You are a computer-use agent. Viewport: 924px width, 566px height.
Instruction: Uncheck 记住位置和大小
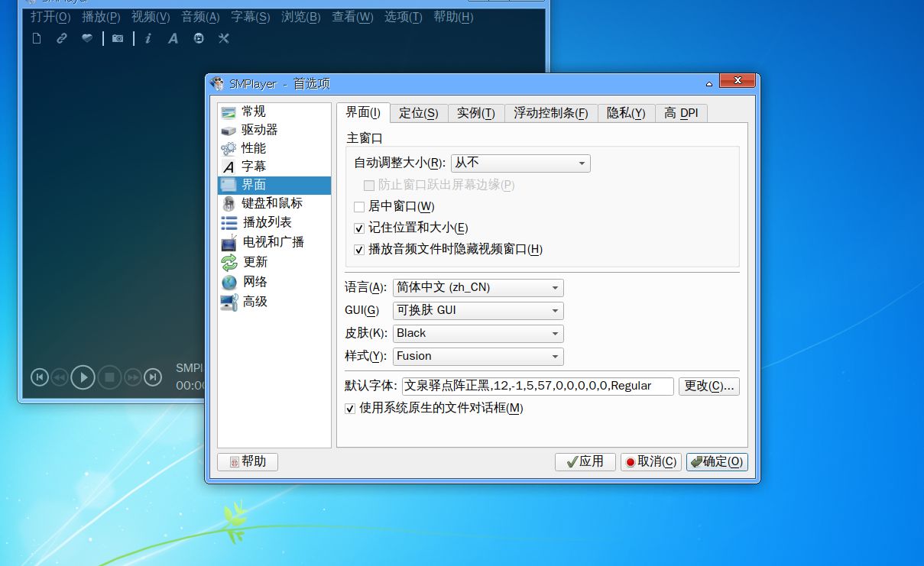point(359,228)
